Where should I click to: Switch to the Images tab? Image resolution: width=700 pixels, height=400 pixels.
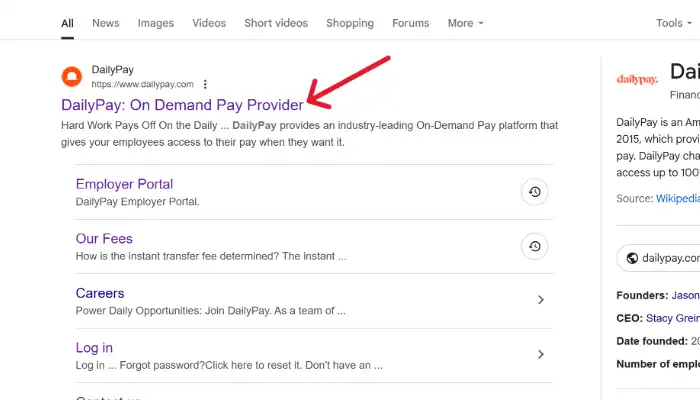click(156, 23)
